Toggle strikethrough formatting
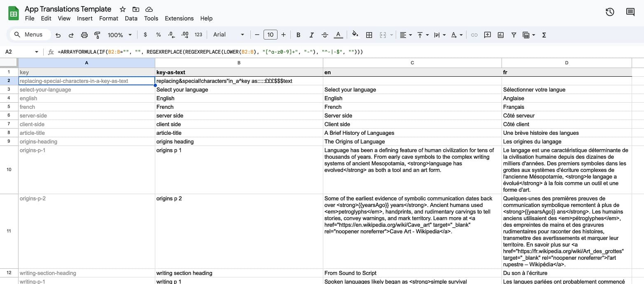The width and height of the screenshot is (644, 284). tap(324, 35)
